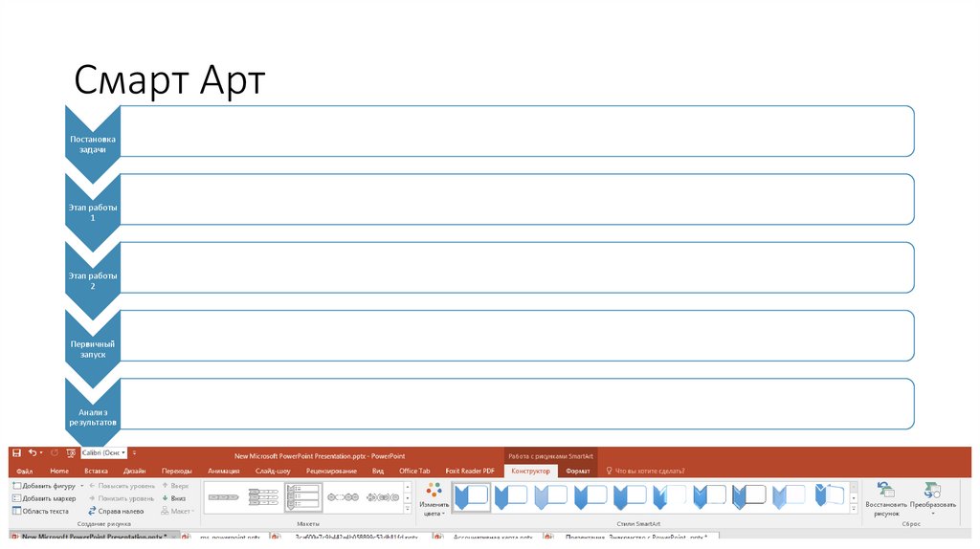Switch to the Дизайн tab
980x549 pixels.
point(134,471)
